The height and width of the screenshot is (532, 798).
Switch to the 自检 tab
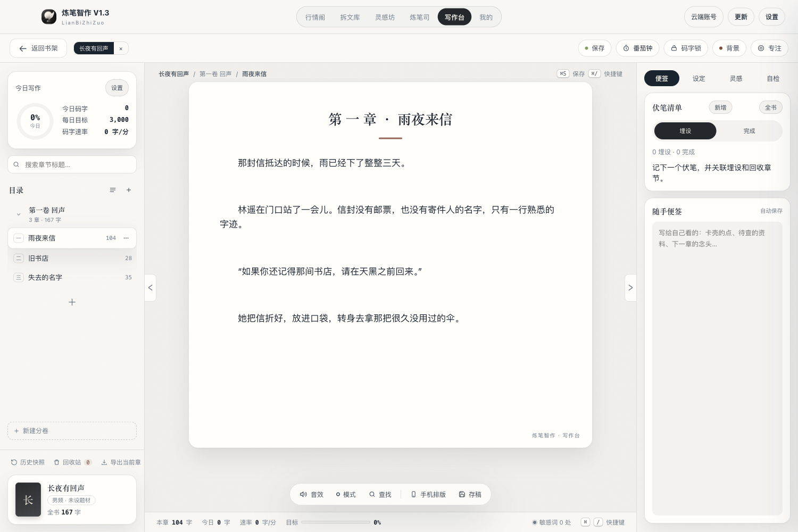tap(773, 78)
